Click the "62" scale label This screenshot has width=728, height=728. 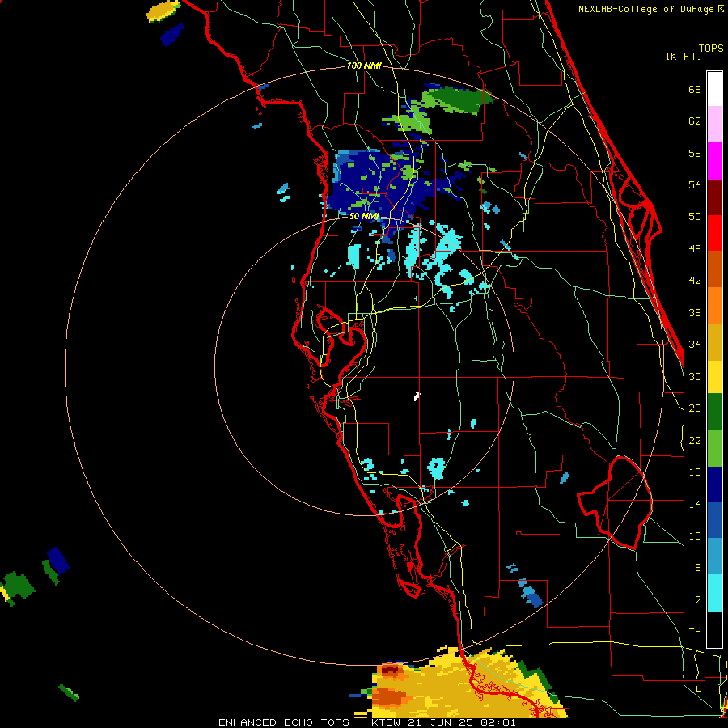[x=695, y=121]
